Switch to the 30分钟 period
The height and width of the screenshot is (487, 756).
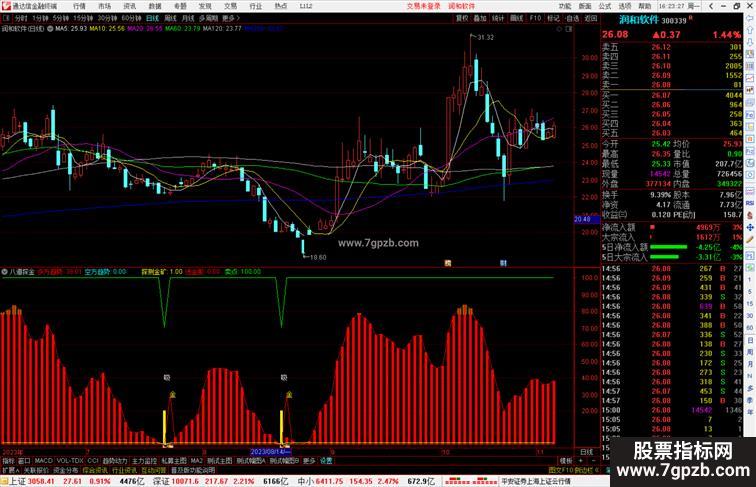click(107, 18)
